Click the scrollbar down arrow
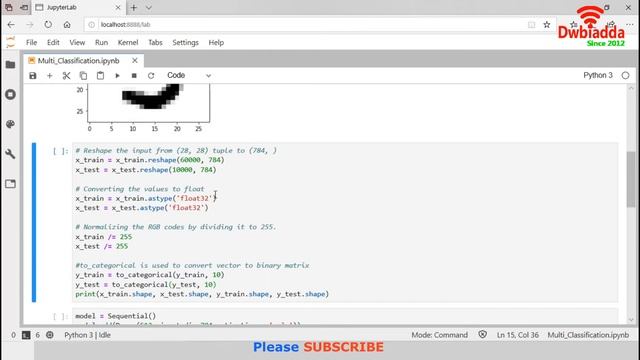 [631, 320]
